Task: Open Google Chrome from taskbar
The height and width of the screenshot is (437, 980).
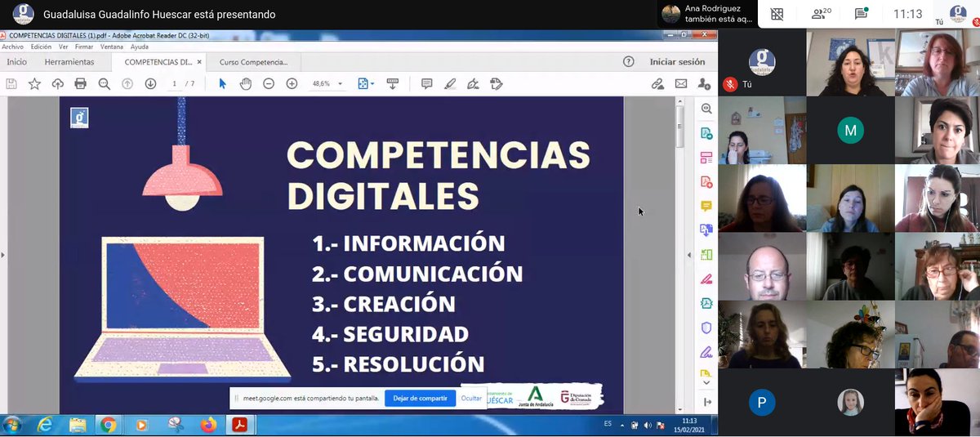Action: click(108, 425)
